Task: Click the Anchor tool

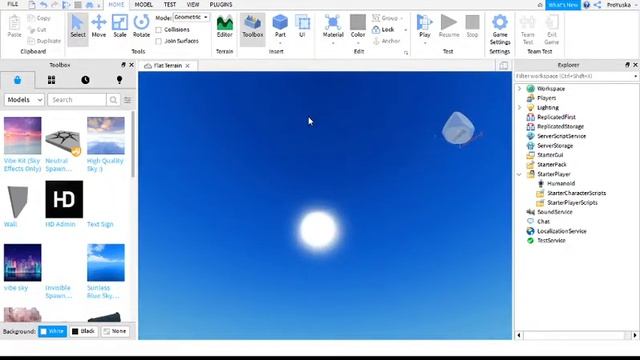Action: point(386,41)
